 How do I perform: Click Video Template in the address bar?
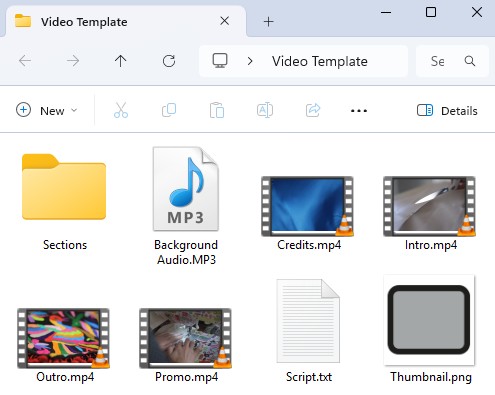click(x=320, y=61)
